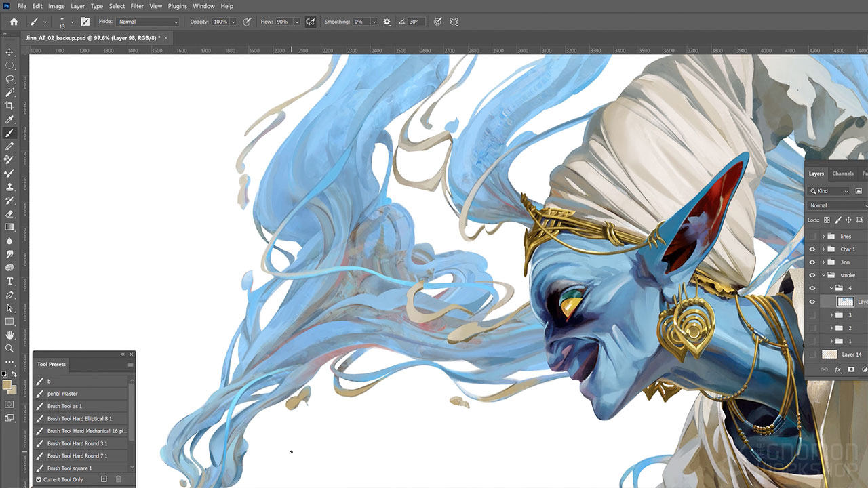
Task: Add a layer style with fx button
Action: click(x=838, y=369)
